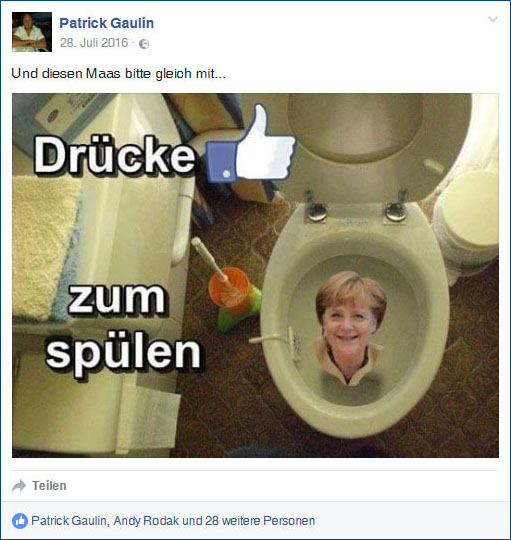Open the post timestamp 28. Juli 2016
Image resolution: width=511 pixels, height=540 pixels.
point(94,43)
